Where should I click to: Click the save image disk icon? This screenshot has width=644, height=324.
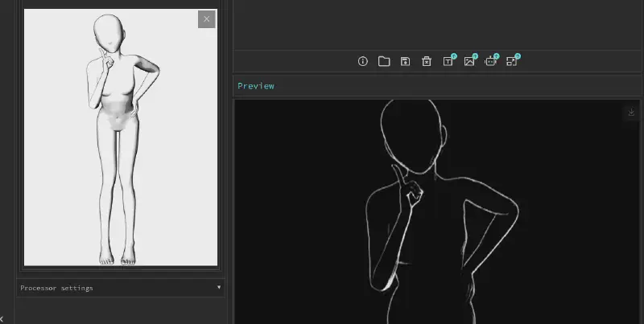[406, 61]
